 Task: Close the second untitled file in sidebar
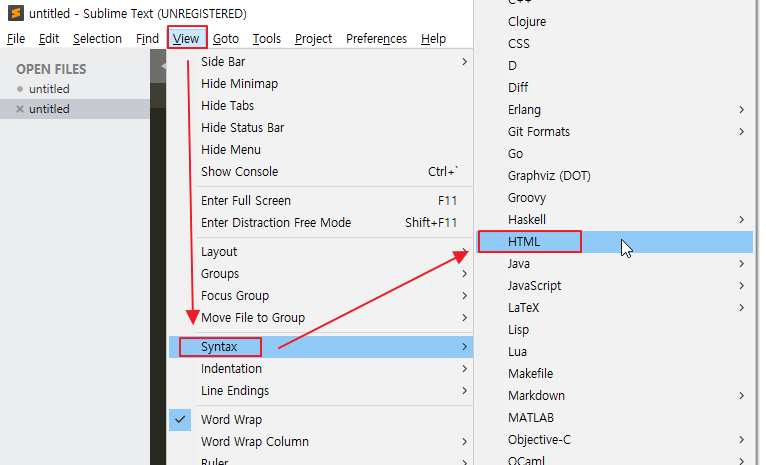20,109
